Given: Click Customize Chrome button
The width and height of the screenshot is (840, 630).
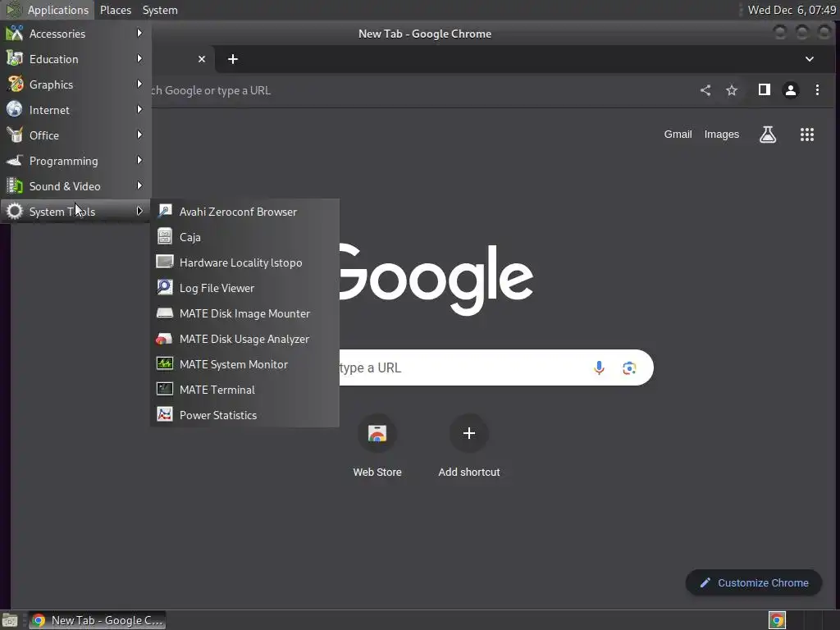Looking at the screenshot, I should tap(754, 583).
